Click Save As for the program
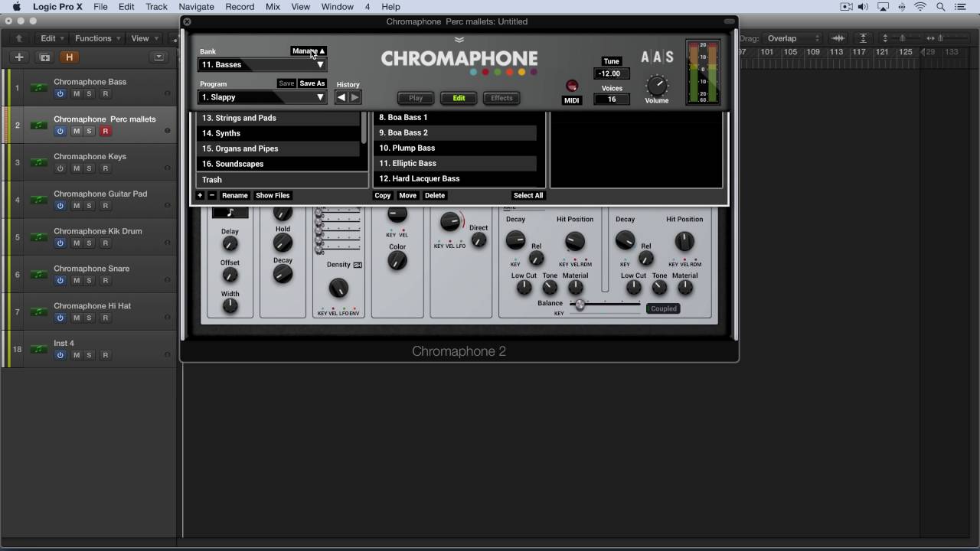This screenshot has width=980, height=551. [x=312, y=83]
